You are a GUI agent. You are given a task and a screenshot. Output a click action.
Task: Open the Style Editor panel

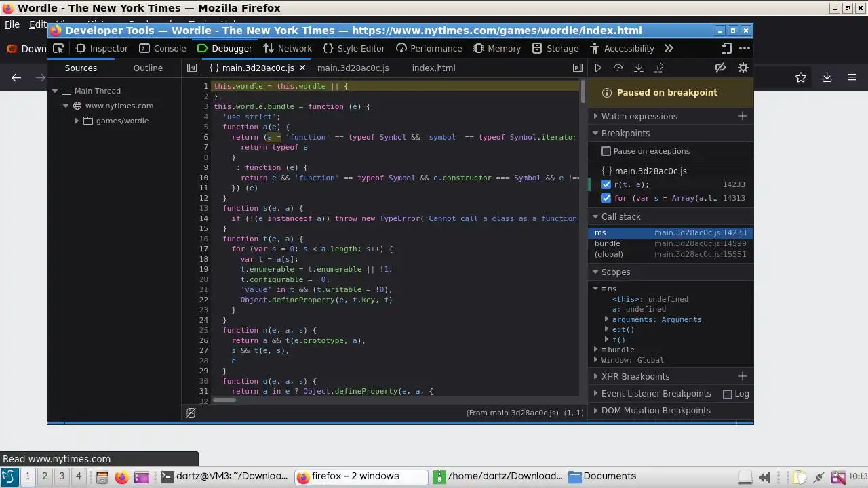click(354, 48)
